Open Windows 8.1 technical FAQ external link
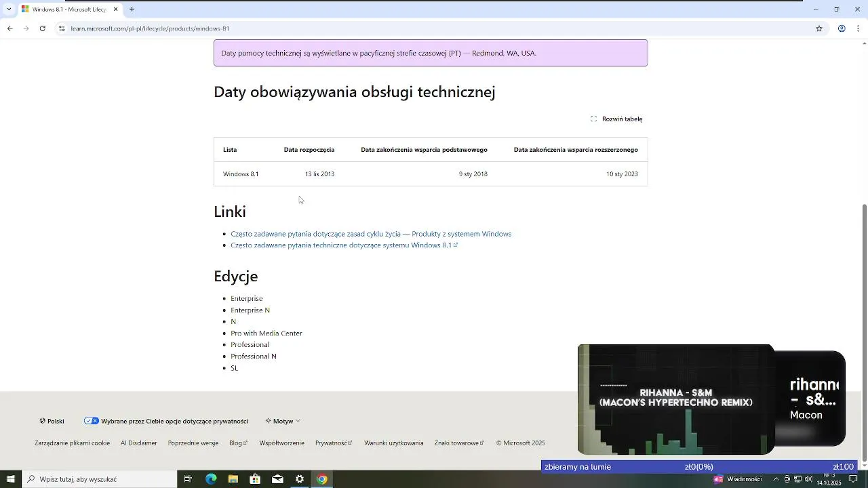868x488 pixels. [x=344, y=245]
